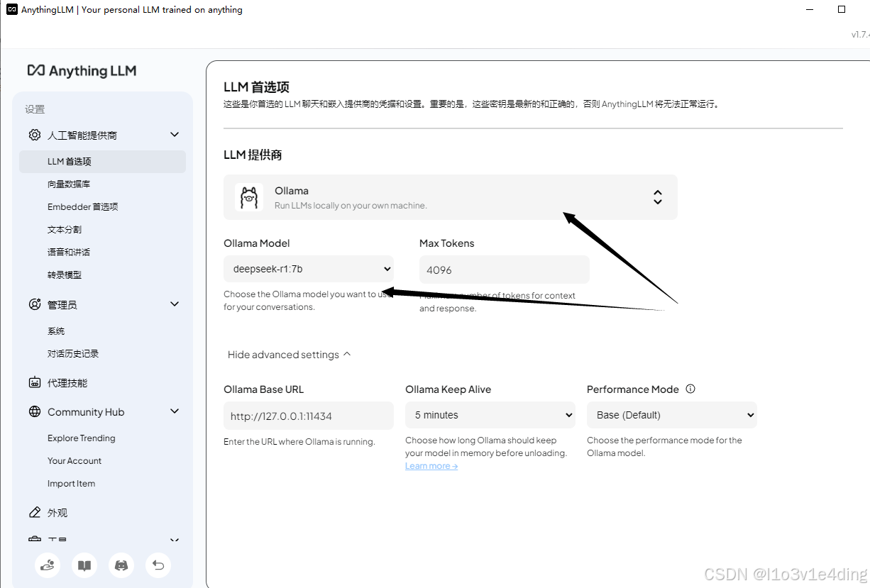Screen dimensions: 870x588
Task: Click the 管理员 section label
Action: pyautogui.click(x=62, y=304)
